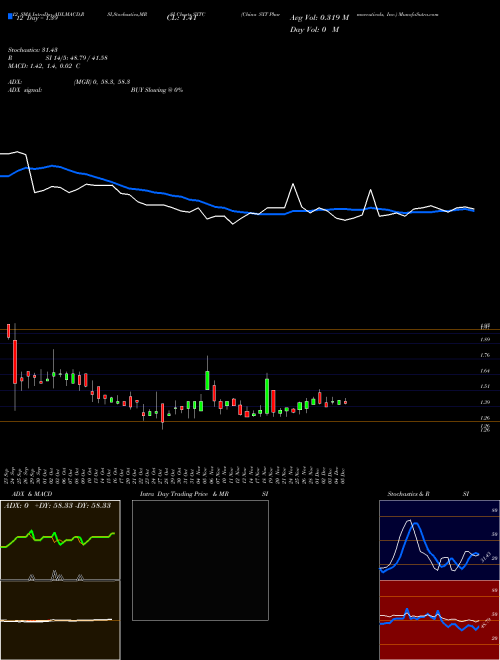Click the 'Avg Vol: 0.319 M' text
Image resolution: width=500 pixels, height=660 pixels.
point(319,18)
